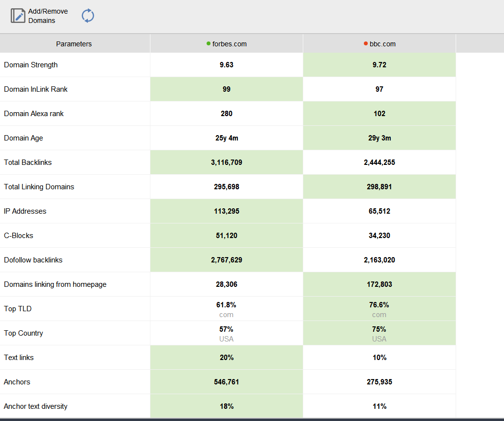This screenshot has width=504, height=421.
Task: Click bbc.com Domain Alexa rank 102
Action: (x=379, y=114)
